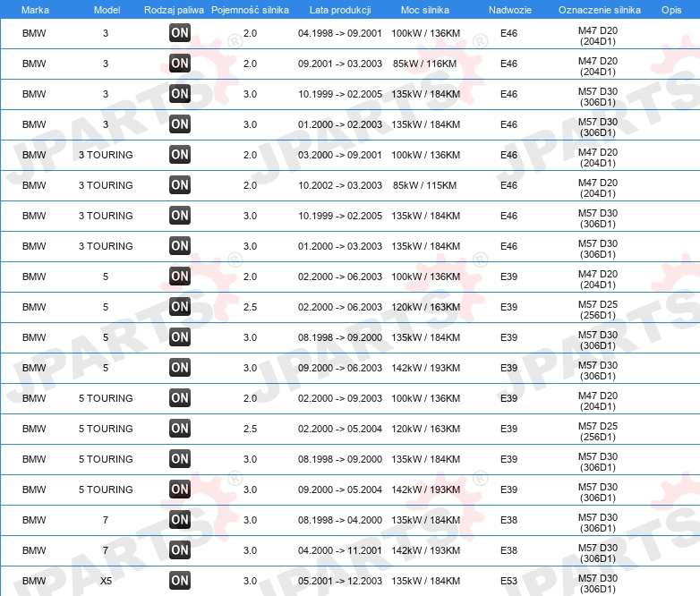Select the X5 model cell
Viewport: 700px width, 596px height.
(x=106, y=581)
